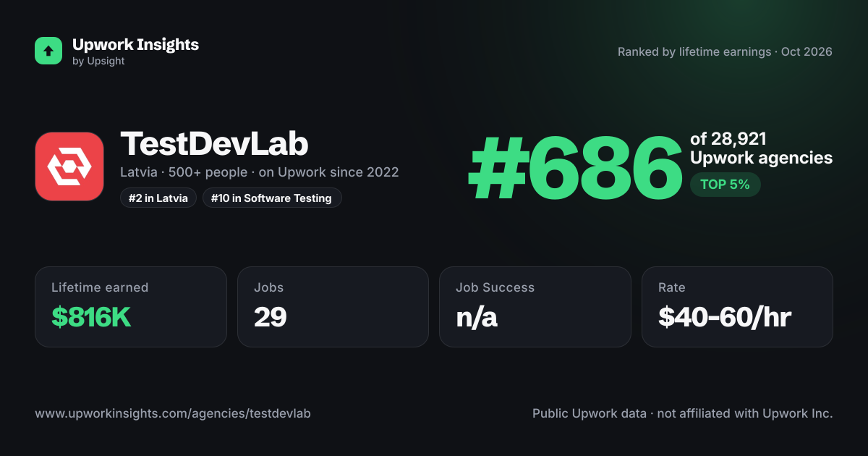Click the 'Jobs' card label
The image size is (868, 456).
pos(268,287)
